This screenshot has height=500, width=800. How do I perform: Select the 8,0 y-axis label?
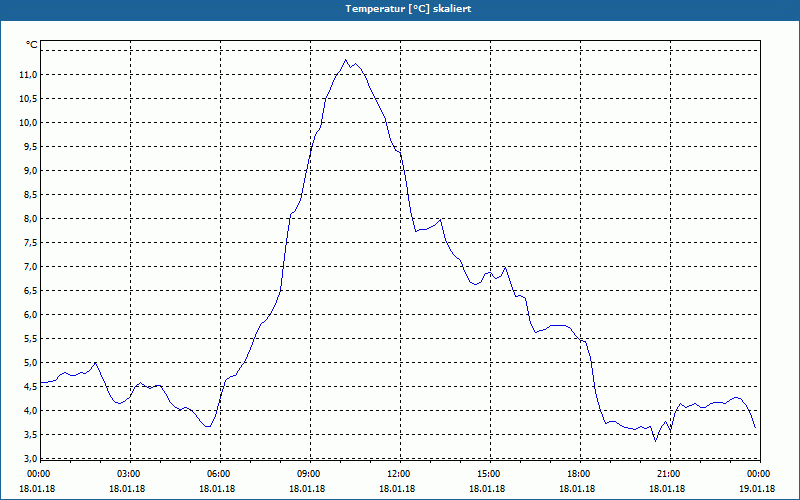click(x=30, y=218)
